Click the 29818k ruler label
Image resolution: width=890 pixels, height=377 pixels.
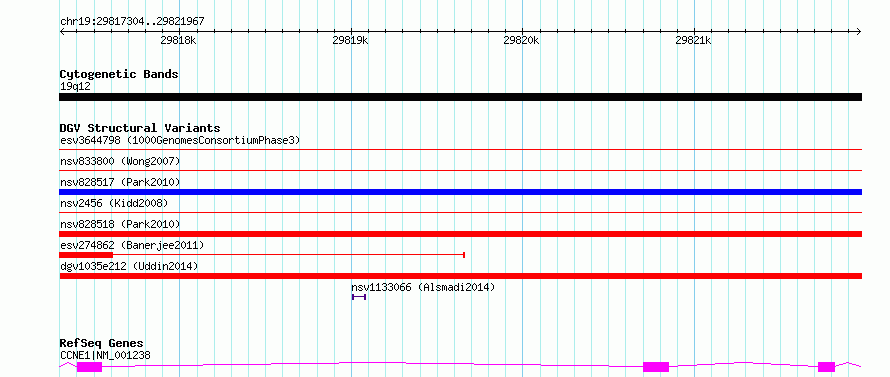click(x=178, y=40)
